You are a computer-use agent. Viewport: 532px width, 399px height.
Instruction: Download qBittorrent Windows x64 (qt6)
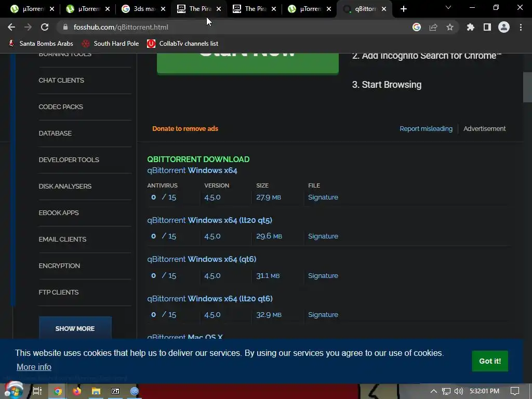pos(202,259)
